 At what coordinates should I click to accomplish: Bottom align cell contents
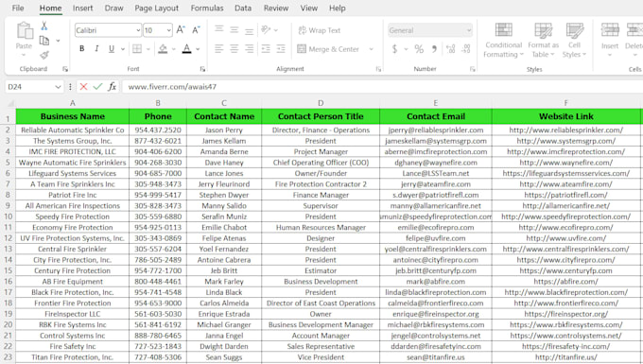(x=249, y=30)
